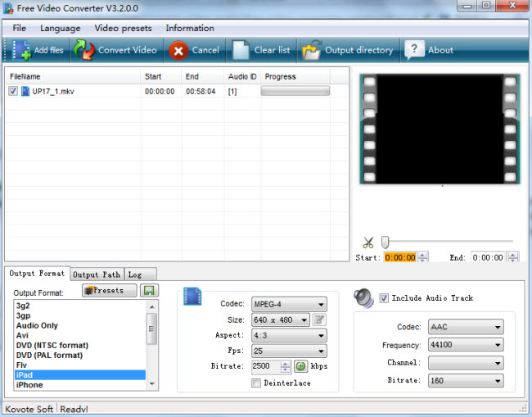Click the red Cancel icon
The image size is (532, 417).
click(178, 51)
